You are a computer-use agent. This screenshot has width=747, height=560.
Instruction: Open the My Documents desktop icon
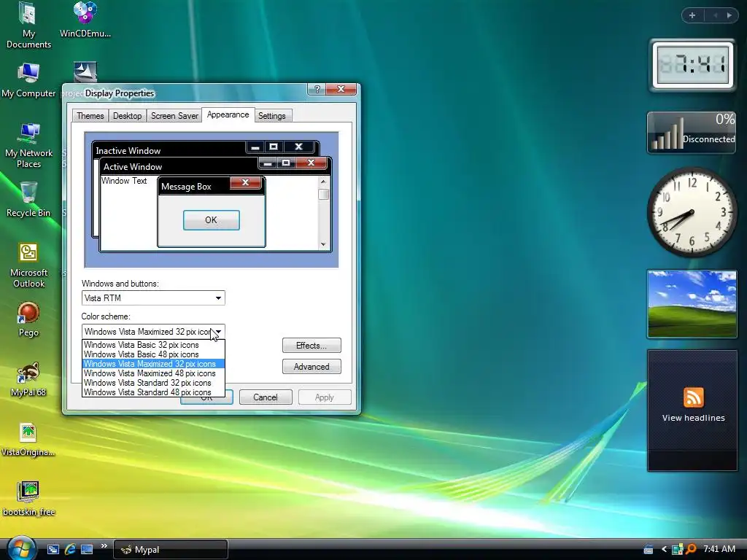coord(28,25)
